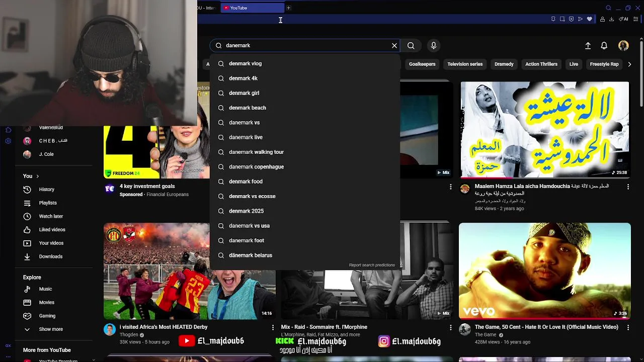Click the GX icon in browser sidebar
The height and width of the screenshot is (362, 644).
(8, 345)
